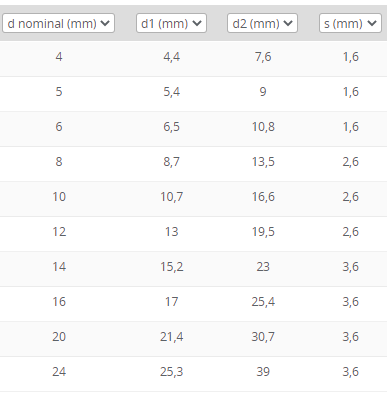Click the d1 value 10,7 cell
Image resolution: width=387 pixels, height=400 pixels.
[x=171, y=197]
